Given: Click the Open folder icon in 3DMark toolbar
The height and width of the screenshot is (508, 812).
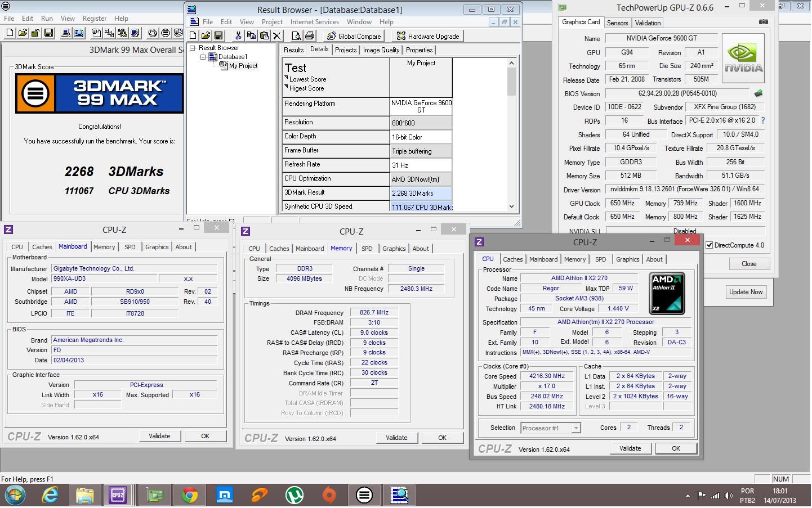Looking at the screenshot, I should pyautogui.click(x=23, y=33).
